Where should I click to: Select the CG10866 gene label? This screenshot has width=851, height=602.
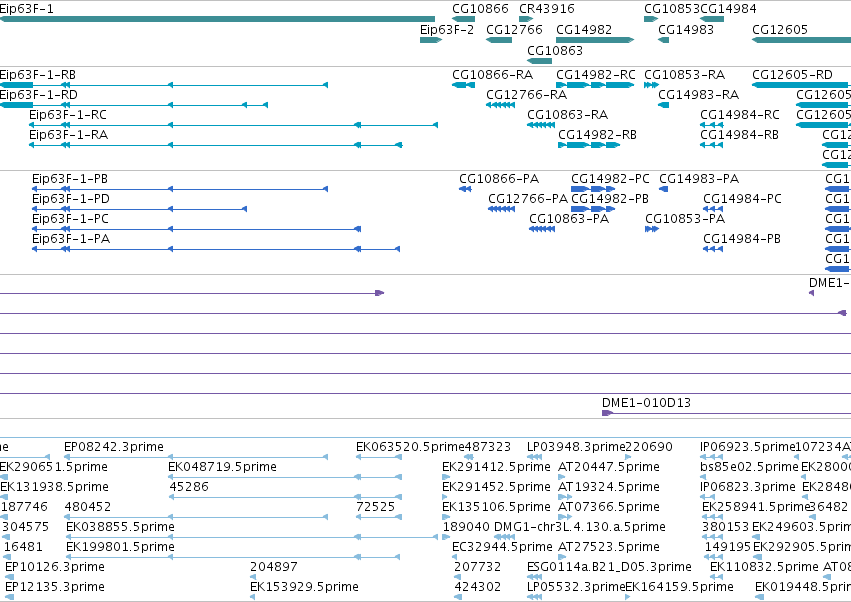480,9
